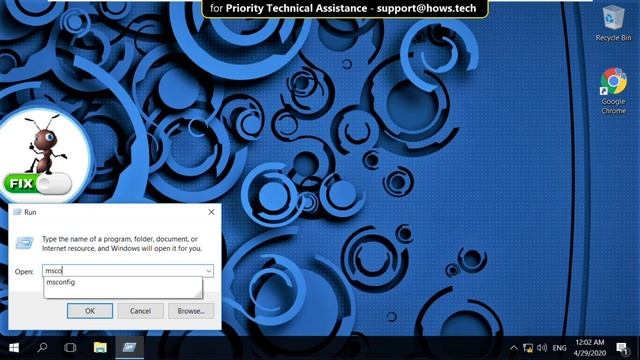
Task: Open the Recycle Bin desktop icon
Action: (613, 23)
